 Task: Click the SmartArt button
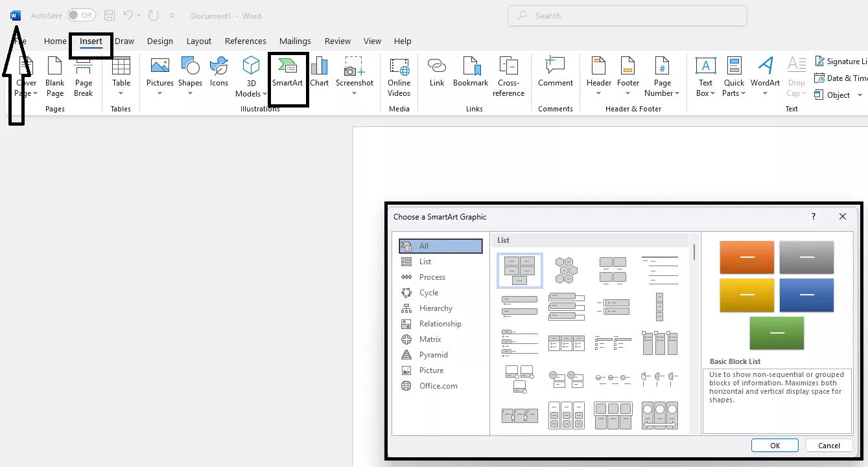[287, 73]
